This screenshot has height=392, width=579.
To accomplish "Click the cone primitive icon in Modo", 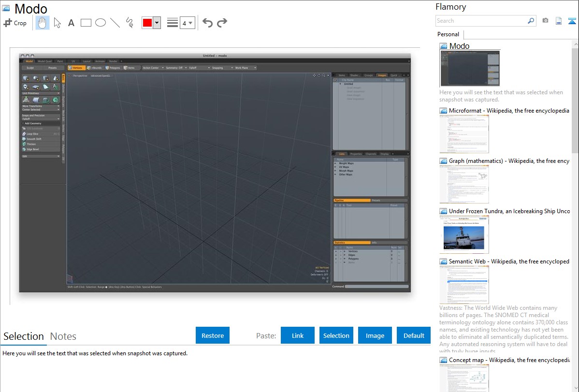I will 56,78.
